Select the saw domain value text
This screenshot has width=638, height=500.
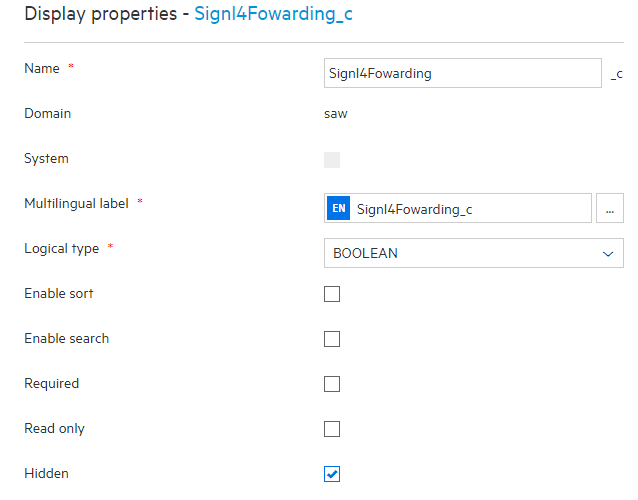click(336, 114)
